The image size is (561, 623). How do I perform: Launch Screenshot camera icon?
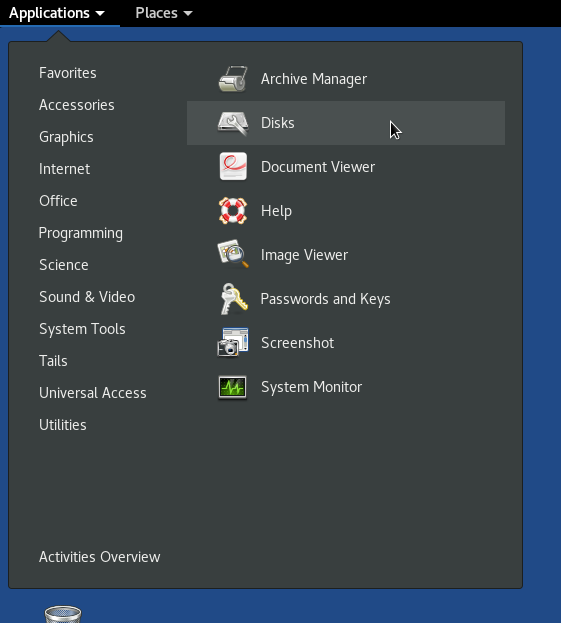click(233, 342)
